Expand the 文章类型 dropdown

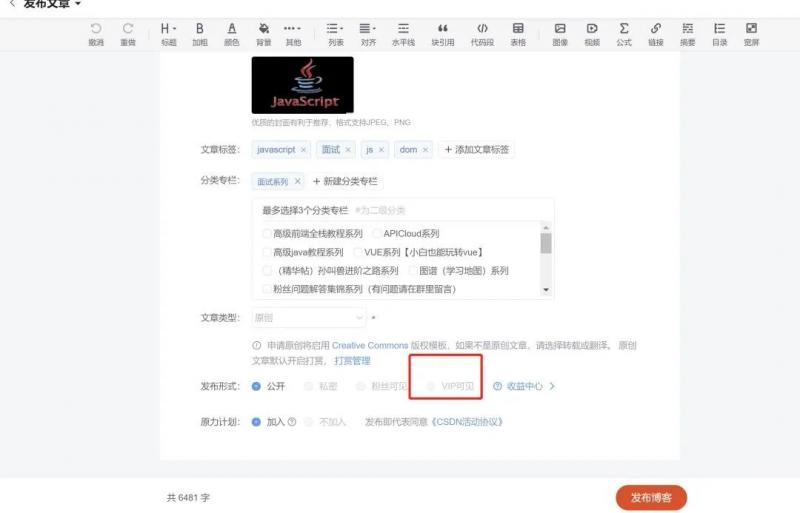(x=308, y=318)
